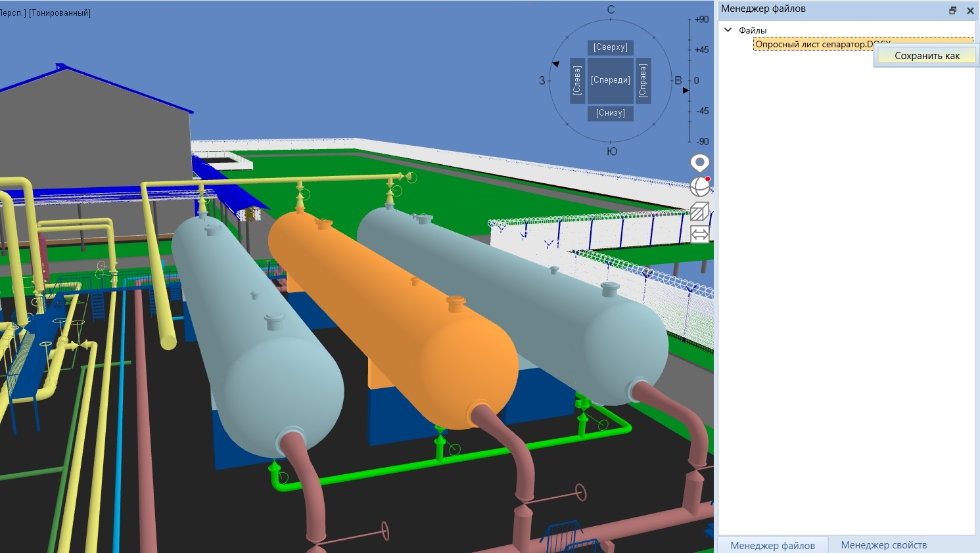Click the orbit globe icon with red dot
The height and width of the screenshot is (553, 980).
coord(700,187)
